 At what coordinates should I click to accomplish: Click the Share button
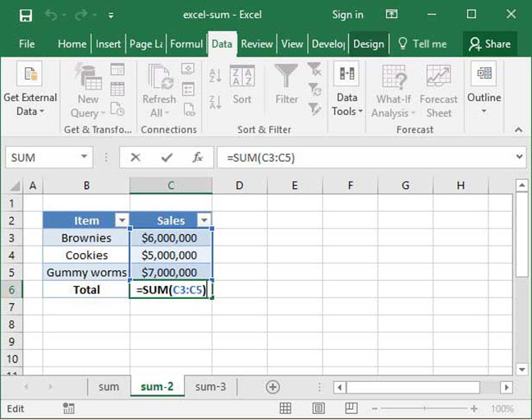[489, 44]
